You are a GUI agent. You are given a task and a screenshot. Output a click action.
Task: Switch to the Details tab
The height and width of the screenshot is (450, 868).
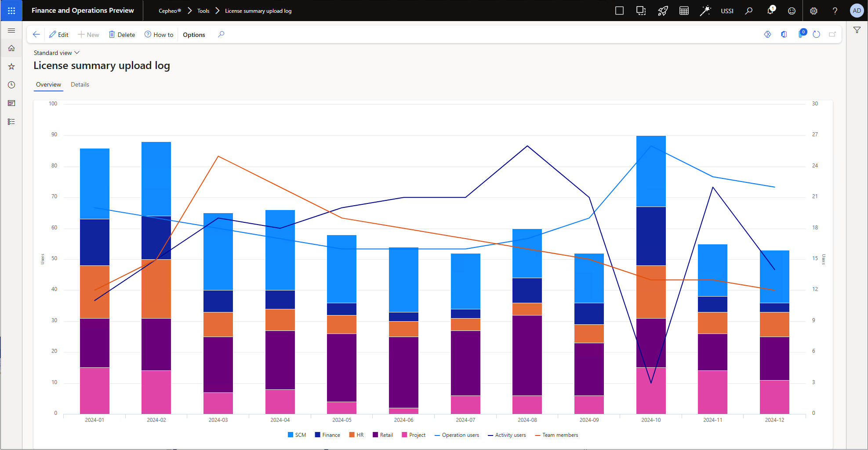pos(80,84)
